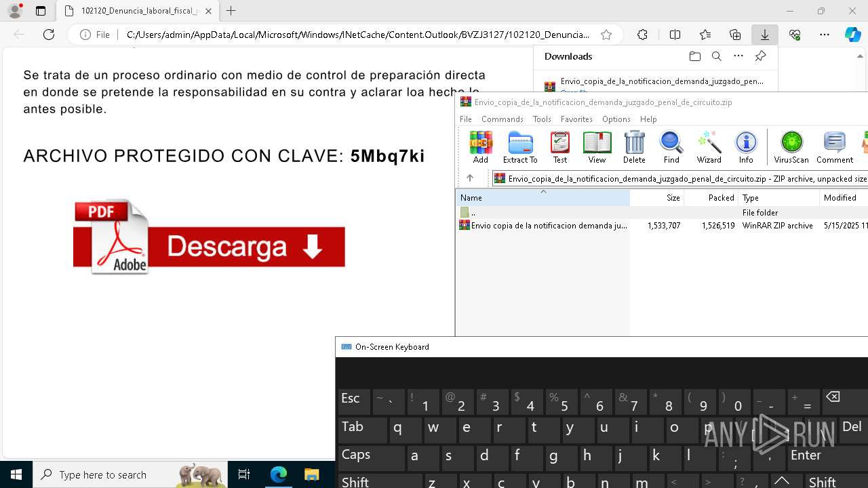868x488 pixels.
Task: Click the Esc key on On-Screen Keyboard
Action: tap(354, 402)
